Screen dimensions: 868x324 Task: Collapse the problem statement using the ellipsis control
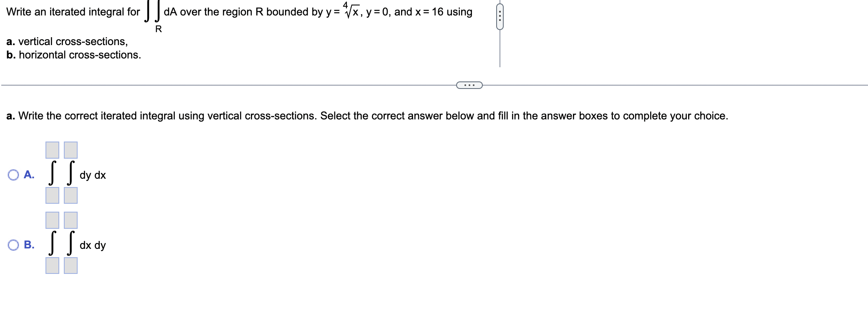pos(469,85)
